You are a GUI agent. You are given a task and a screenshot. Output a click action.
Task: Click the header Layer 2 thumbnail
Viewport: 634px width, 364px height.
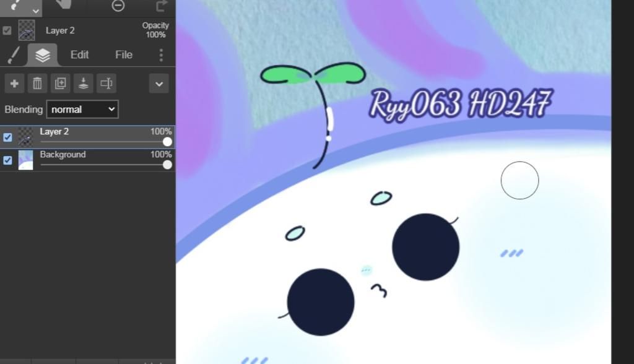(x=27, y=30)
